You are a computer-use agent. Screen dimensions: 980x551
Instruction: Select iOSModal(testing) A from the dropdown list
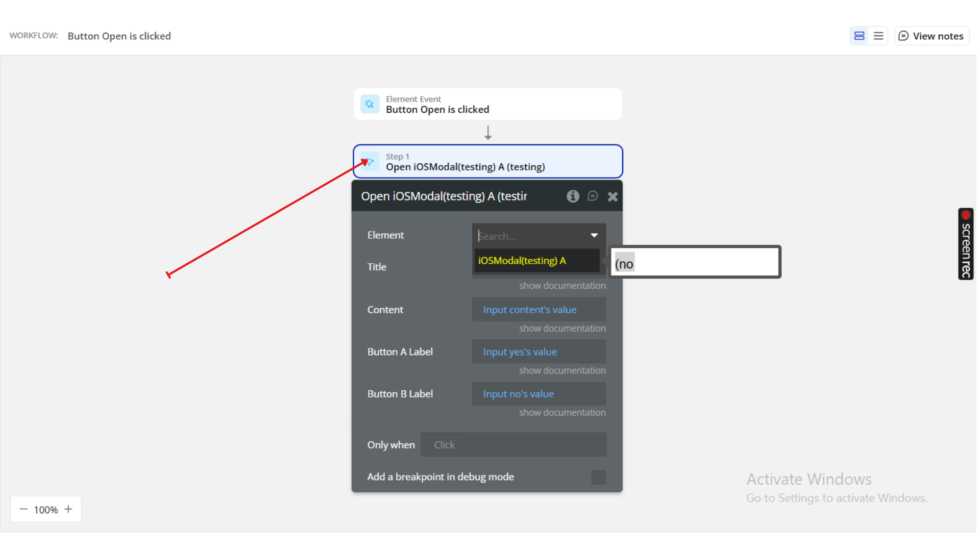522,261
